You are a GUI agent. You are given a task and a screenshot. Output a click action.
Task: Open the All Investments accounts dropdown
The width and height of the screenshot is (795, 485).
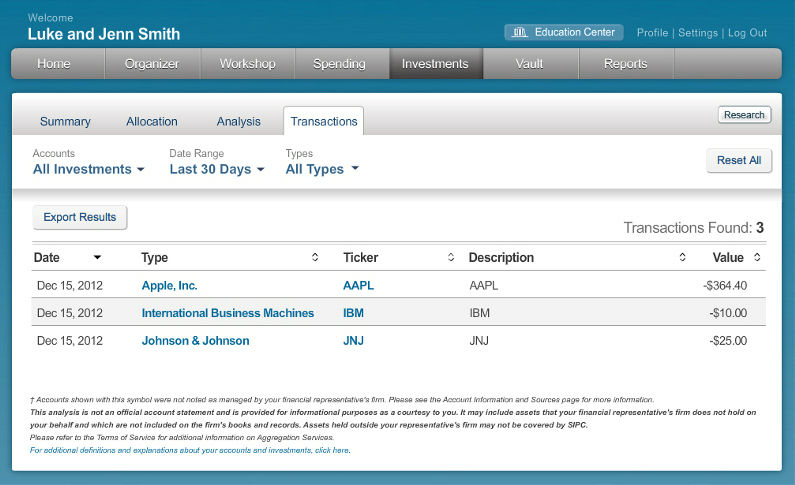[x=89, y=169]
